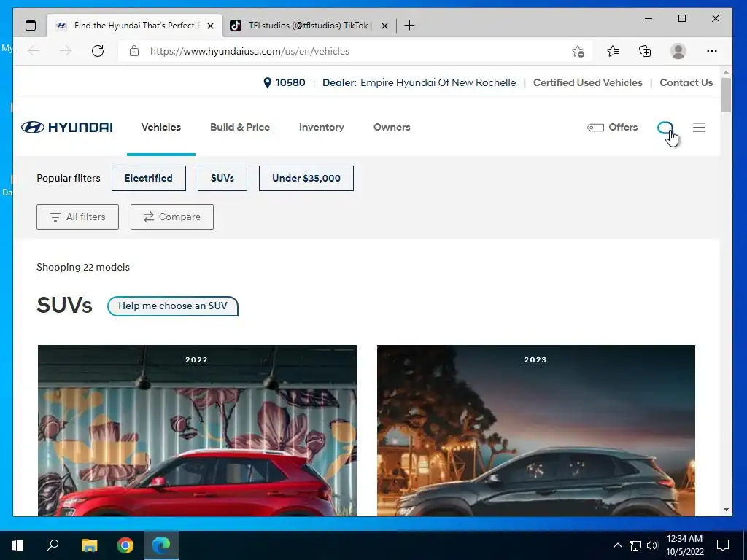Show hidden tray icons
The width and height of the screenshot is (747, 560).
click(x=617, y=545)
